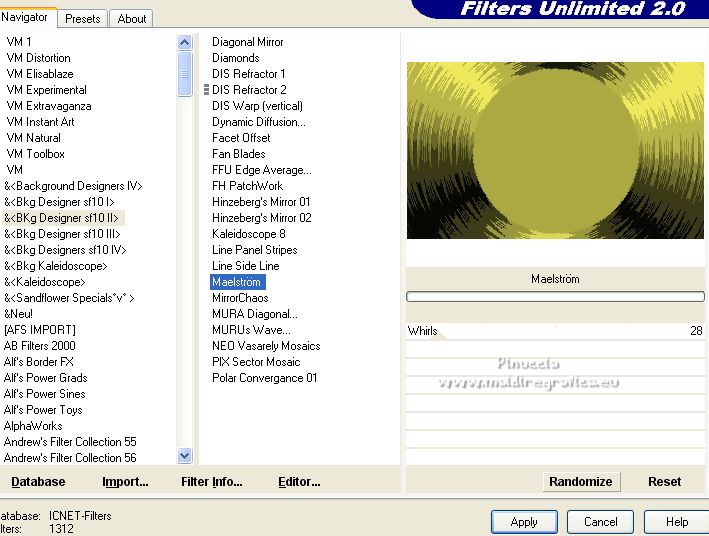Choose the Line Panel Stripes filter

tap(255, 250)
